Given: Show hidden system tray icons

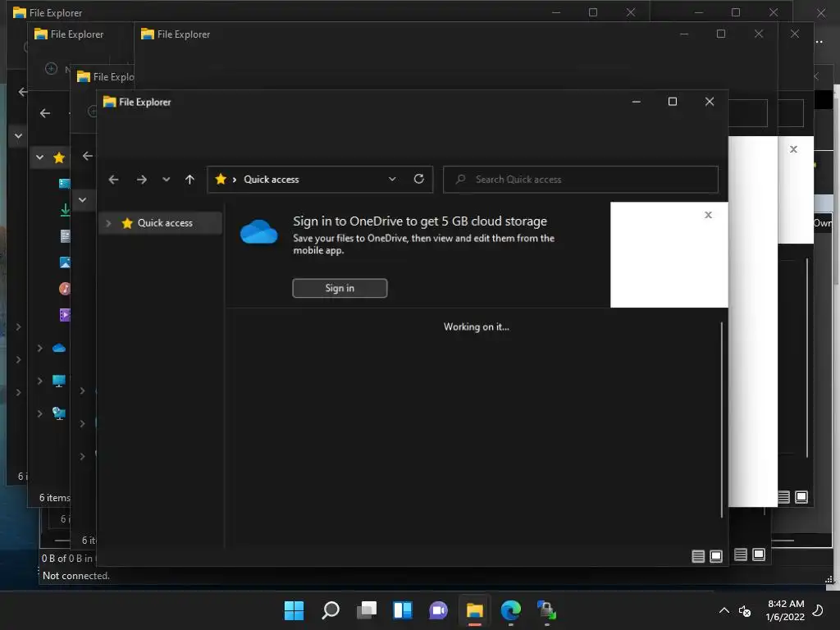Looking at the screenshot, I should coord(724,610).
